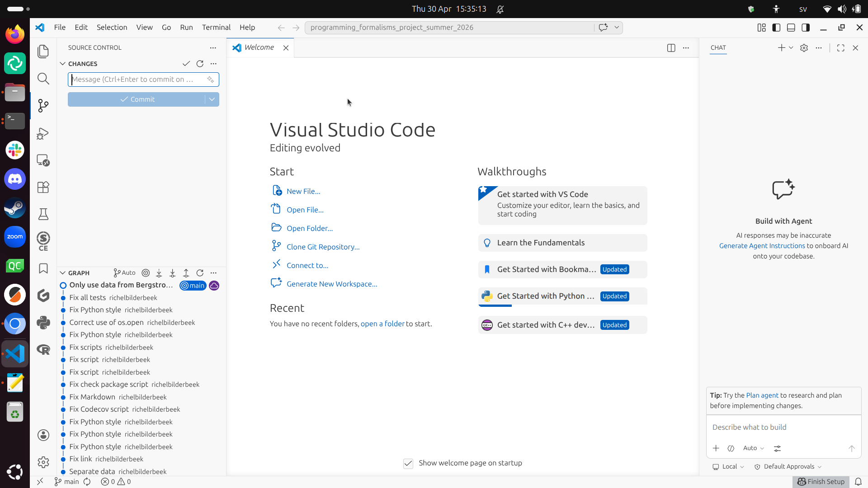
Task: Click the commit checkmark in Changes header
Action: tap(186, 64)
